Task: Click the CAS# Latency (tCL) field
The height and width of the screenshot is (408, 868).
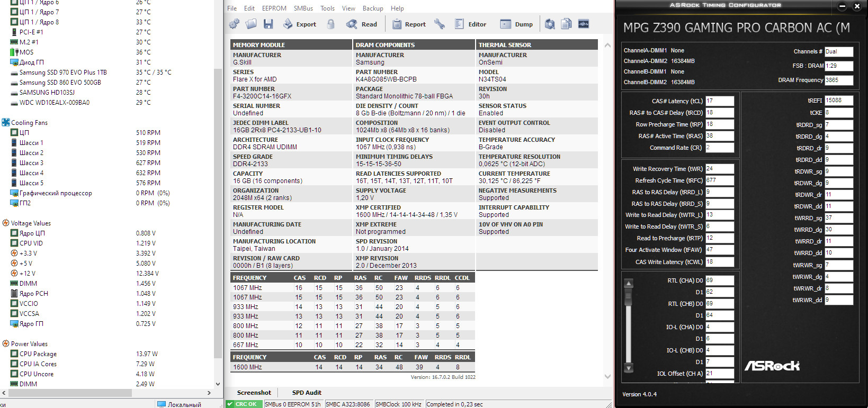Action: click(720, 101)
